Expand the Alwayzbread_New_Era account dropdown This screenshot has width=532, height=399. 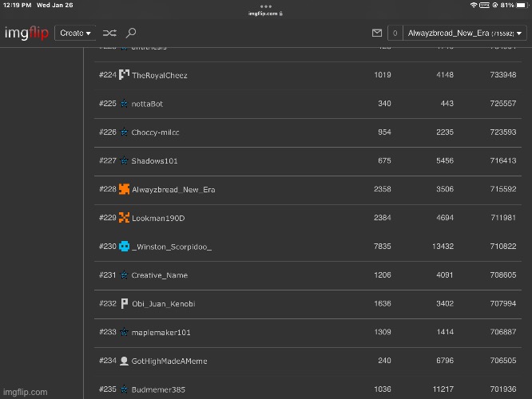click(x=464, y=34)
